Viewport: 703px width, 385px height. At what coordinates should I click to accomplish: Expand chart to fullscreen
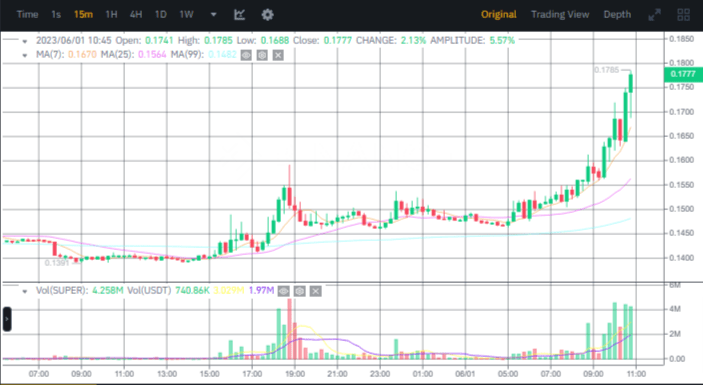point(655,15)
